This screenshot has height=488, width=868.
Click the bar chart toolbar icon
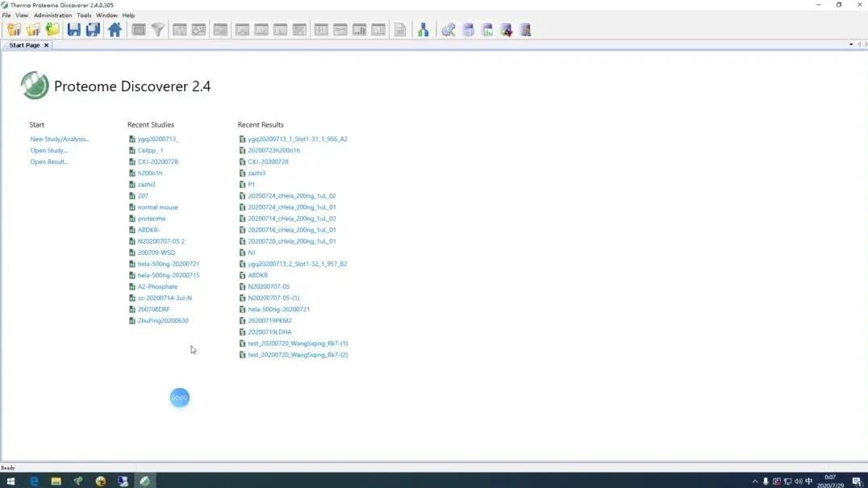359,30
